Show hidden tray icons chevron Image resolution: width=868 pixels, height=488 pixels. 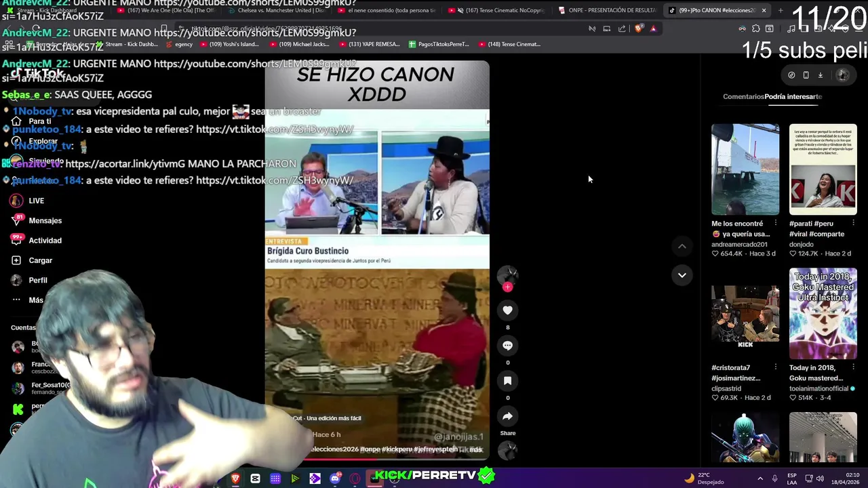click(x=759, y=479)
